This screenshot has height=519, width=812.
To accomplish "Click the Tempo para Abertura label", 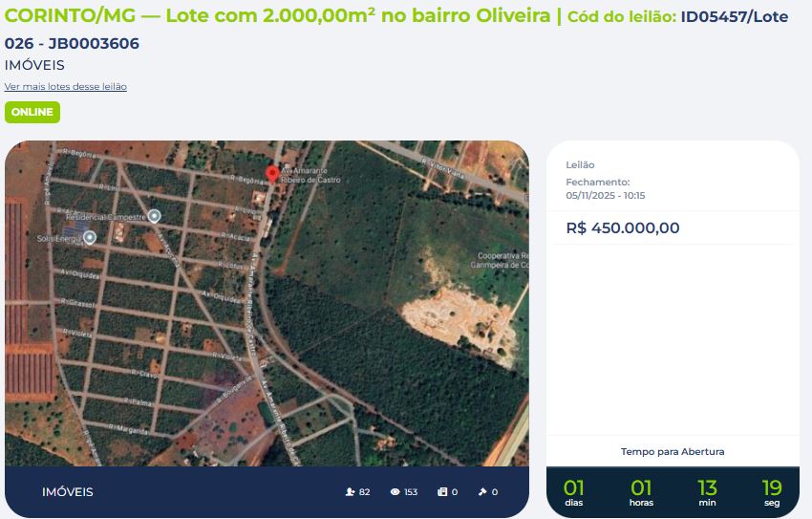I will click(x=673, y=452).
